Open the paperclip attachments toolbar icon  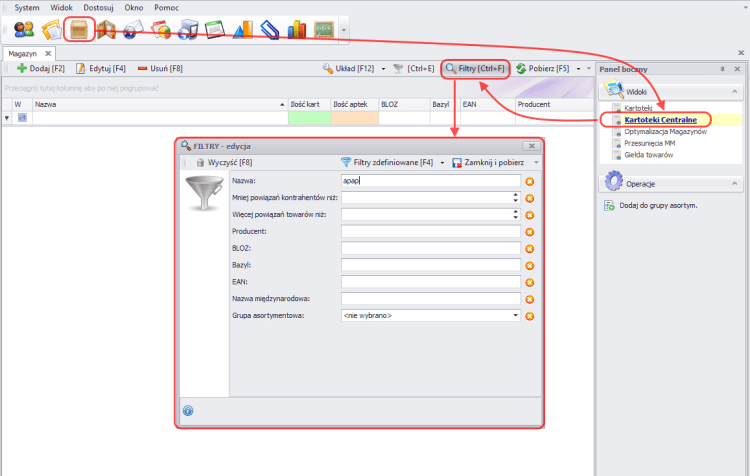pyautogui.click(x=269, y=30)
